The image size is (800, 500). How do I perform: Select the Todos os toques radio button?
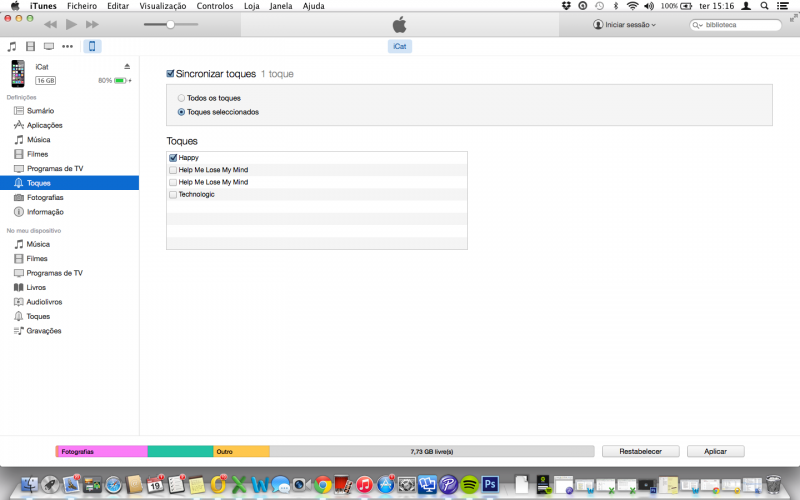tap(181, 98)
